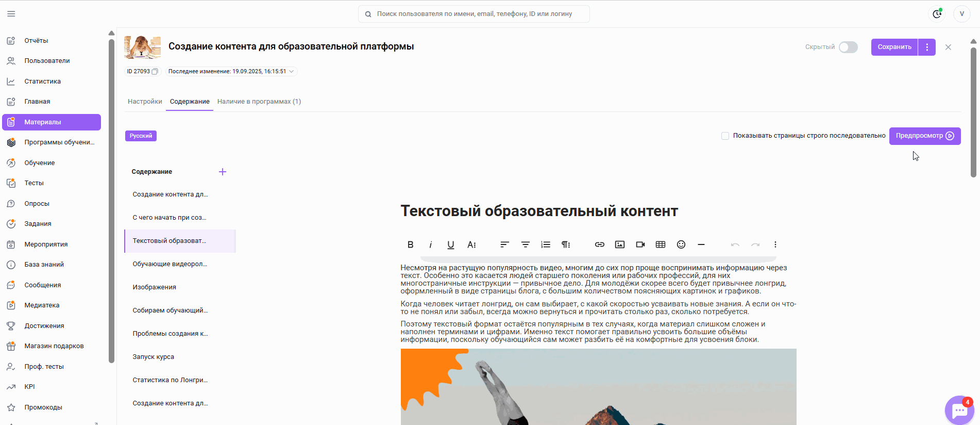Copy the material ID 27093
This screenshot has height=425, width=980.
(155, 72)
